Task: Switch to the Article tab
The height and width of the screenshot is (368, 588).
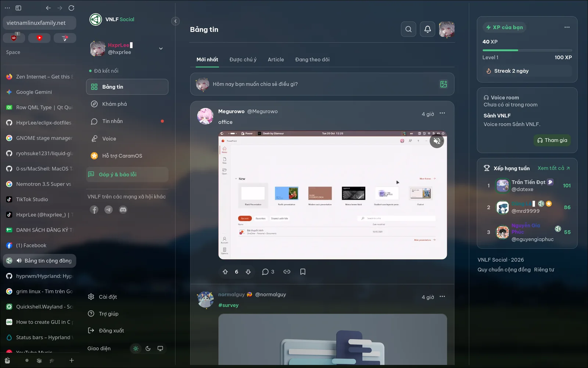Action: [x=276, y=60]
